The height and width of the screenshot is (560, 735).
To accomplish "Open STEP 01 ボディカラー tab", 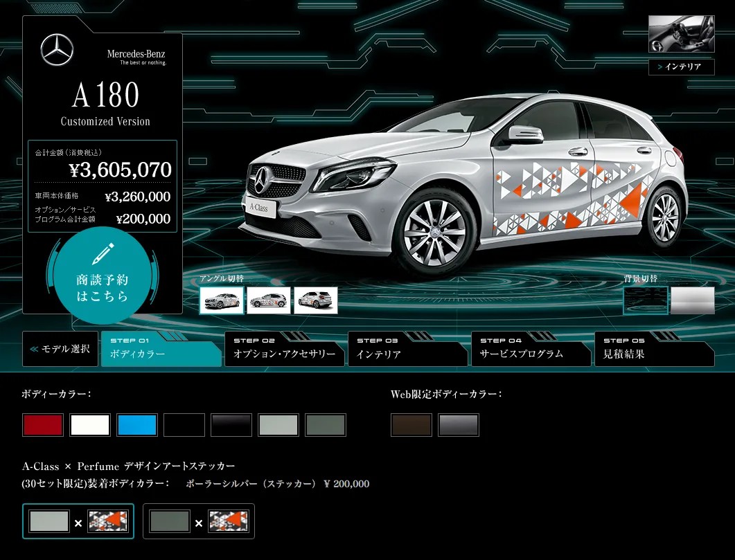I will coord(161,349).
